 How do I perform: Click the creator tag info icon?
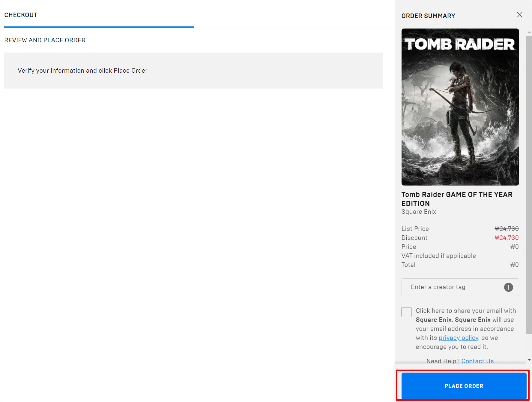[x=509, y=287]
